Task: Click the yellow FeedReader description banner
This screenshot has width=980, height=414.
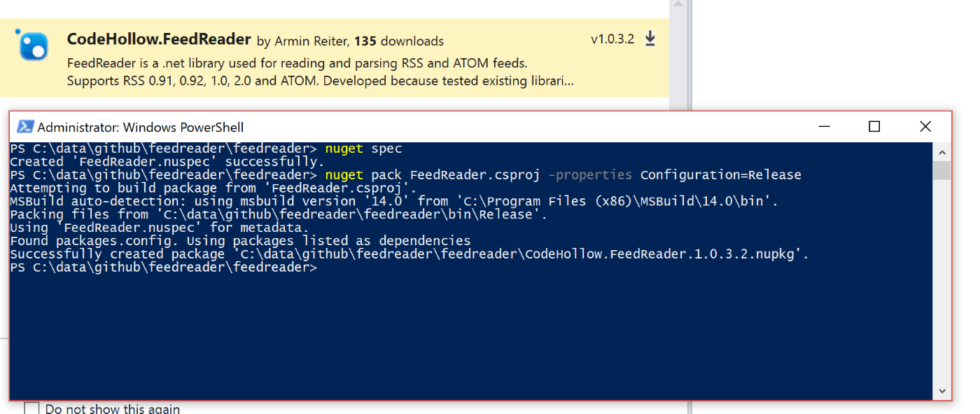Action: 336,56
